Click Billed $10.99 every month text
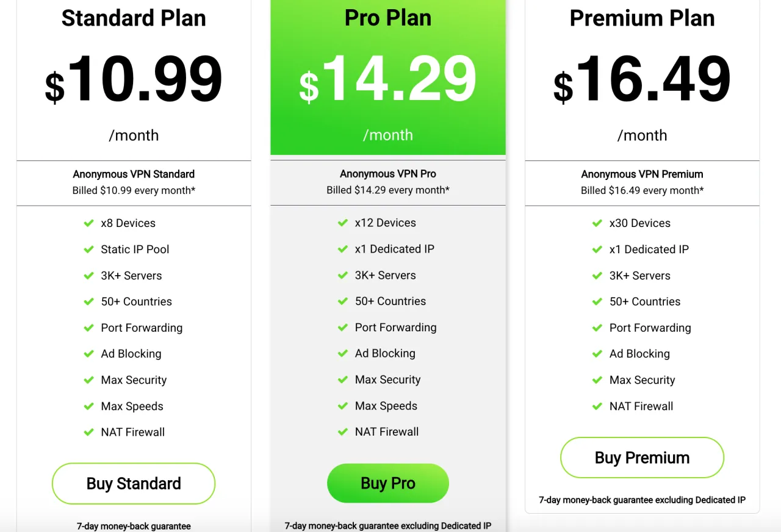The height and width of the screenshot is (532, 781). click(134, 190)
